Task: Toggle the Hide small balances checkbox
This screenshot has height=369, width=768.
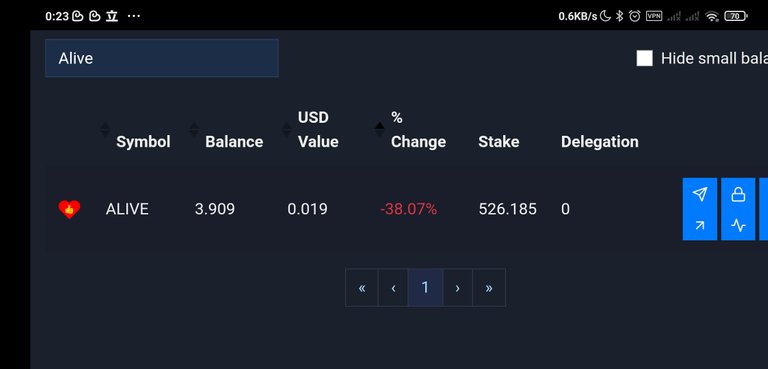Action: (645, 58)
